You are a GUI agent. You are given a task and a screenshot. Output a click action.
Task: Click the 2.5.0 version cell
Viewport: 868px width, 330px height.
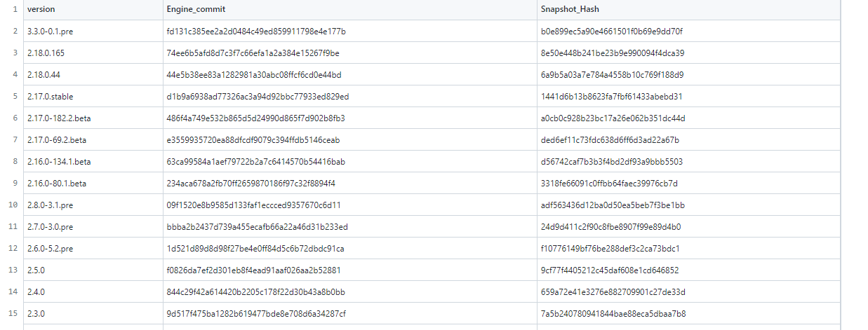coord(36,270)
